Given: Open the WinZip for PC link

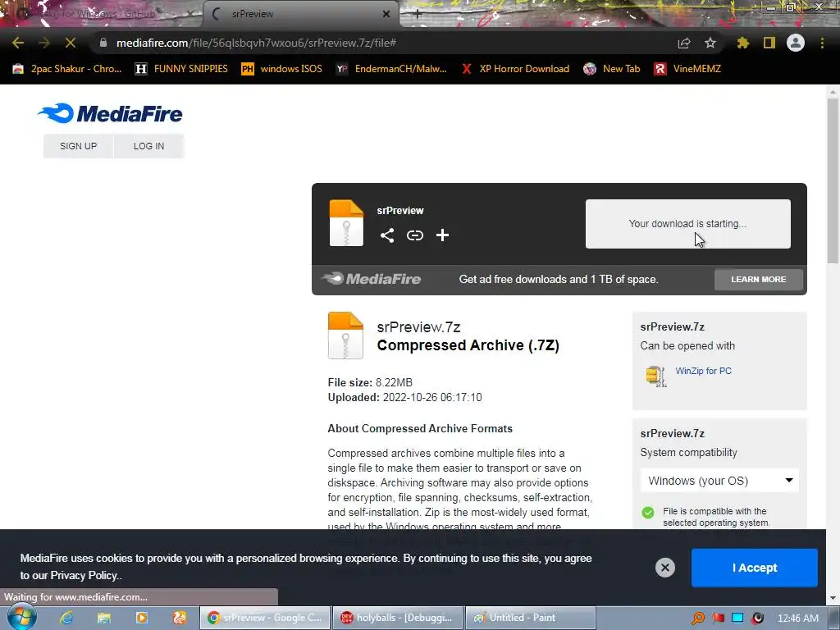Looking at the screenshot, I should pos(703,371).
